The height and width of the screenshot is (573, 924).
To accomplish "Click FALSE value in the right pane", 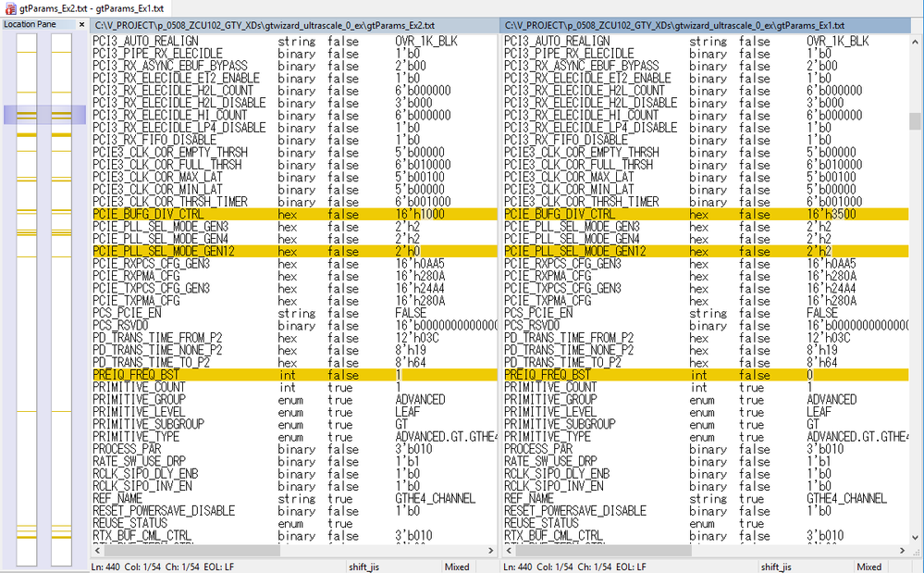I will tap(822, 313).
